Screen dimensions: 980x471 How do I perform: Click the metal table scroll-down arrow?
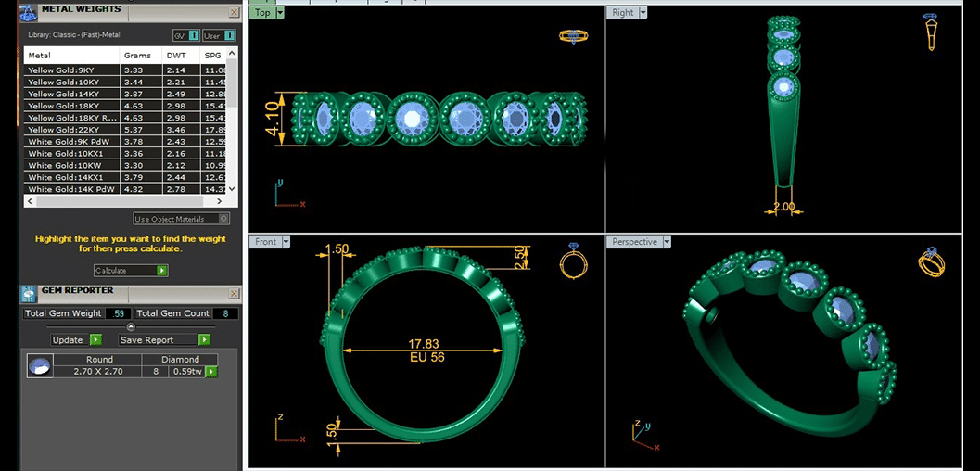pos(232,188)
